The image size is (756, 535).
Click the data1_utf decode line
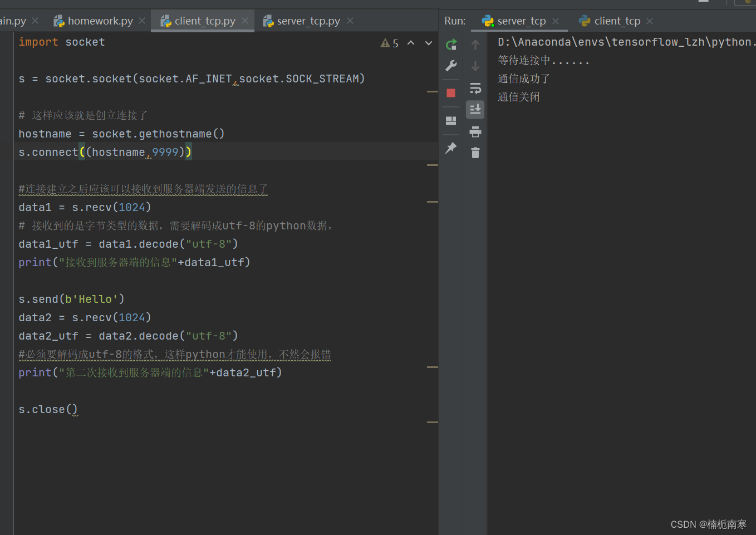[x=128, y=244]
